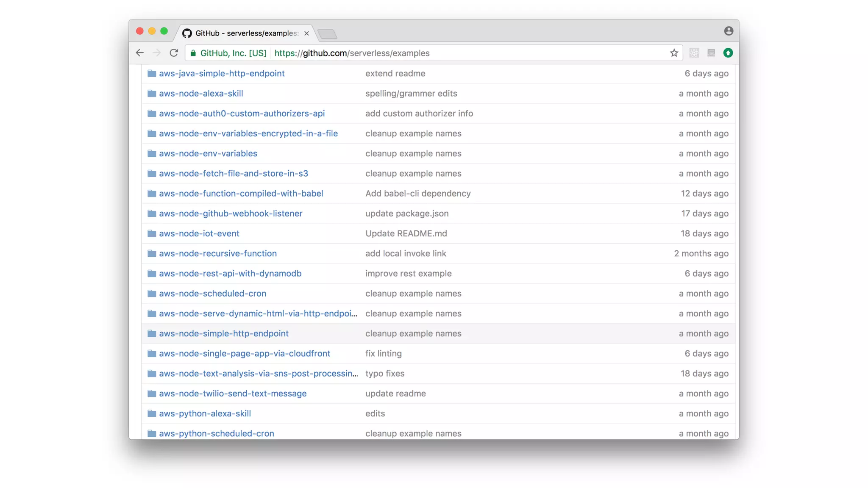868x488 pixels.
Task: Click the browser back arrow button
Action: (140, 53)
